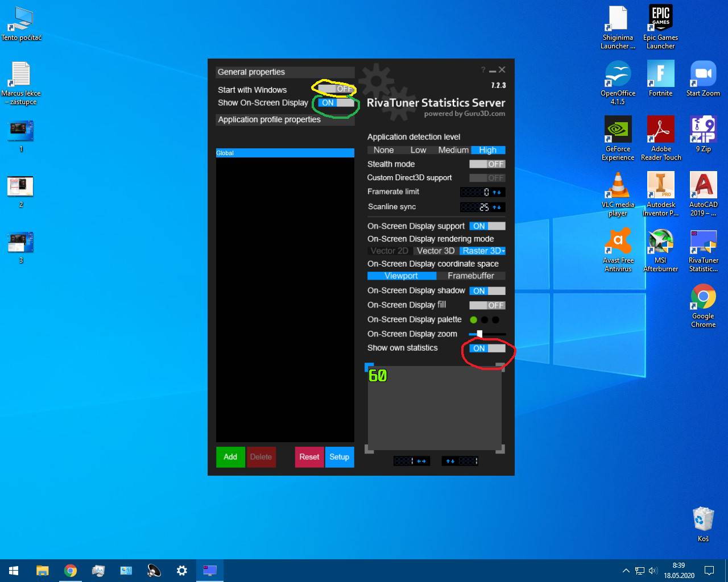
Task: Set detection level to High
Action: tap(488, 150)
